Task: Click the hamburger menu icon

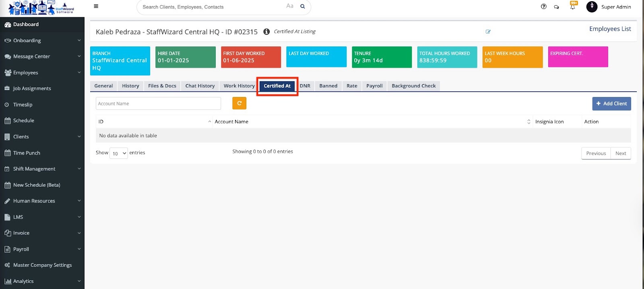Action: (96, 6)
